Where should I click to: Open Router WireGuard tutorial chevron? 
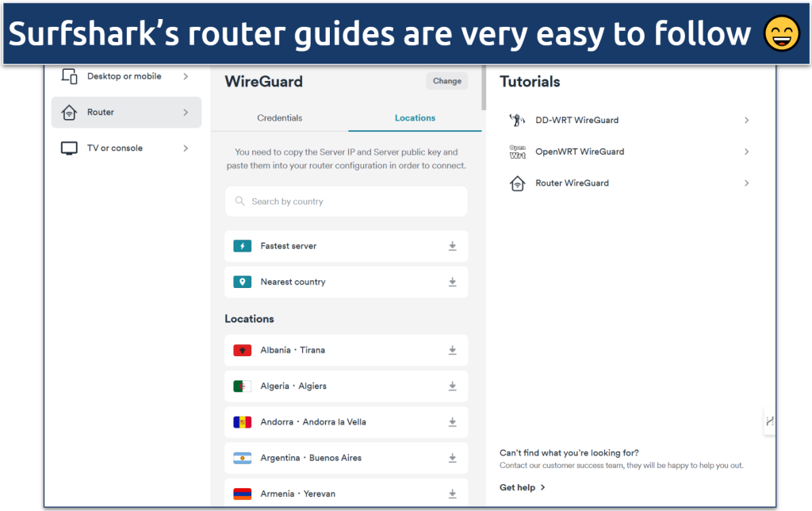pyautogui.click(x=746, y=183)
